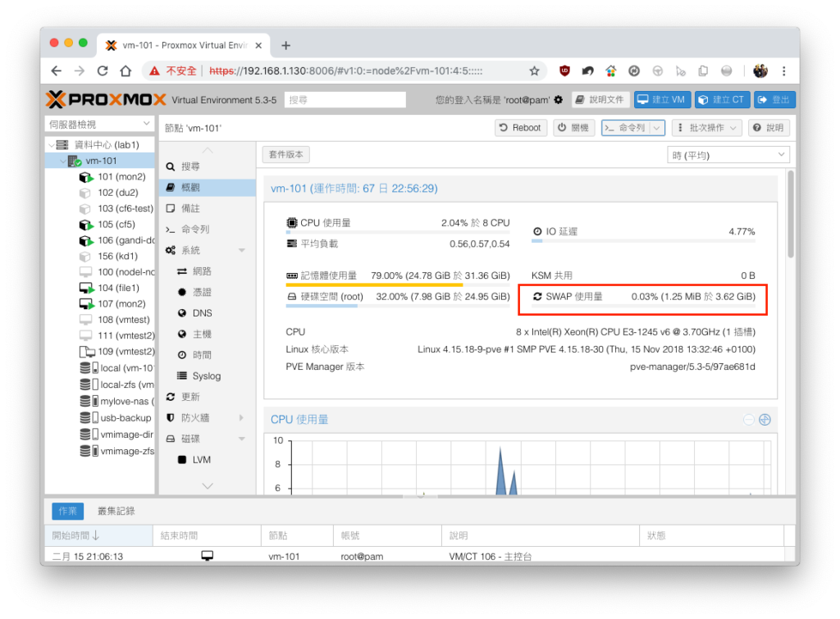Screen dimensions: 840x619
Task: Open Chrome three-dot menu
Action: (x=783, y=71)
